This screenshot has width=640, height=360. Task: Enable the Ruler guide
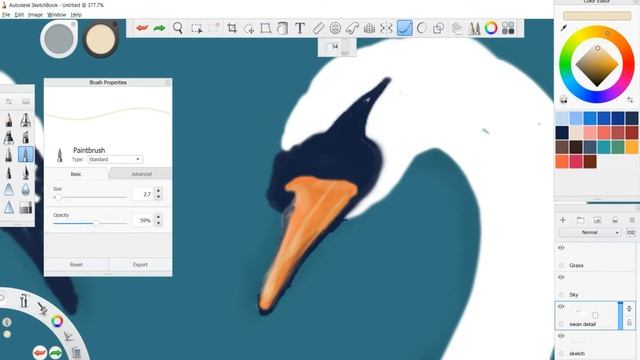[x=318, y=28]
